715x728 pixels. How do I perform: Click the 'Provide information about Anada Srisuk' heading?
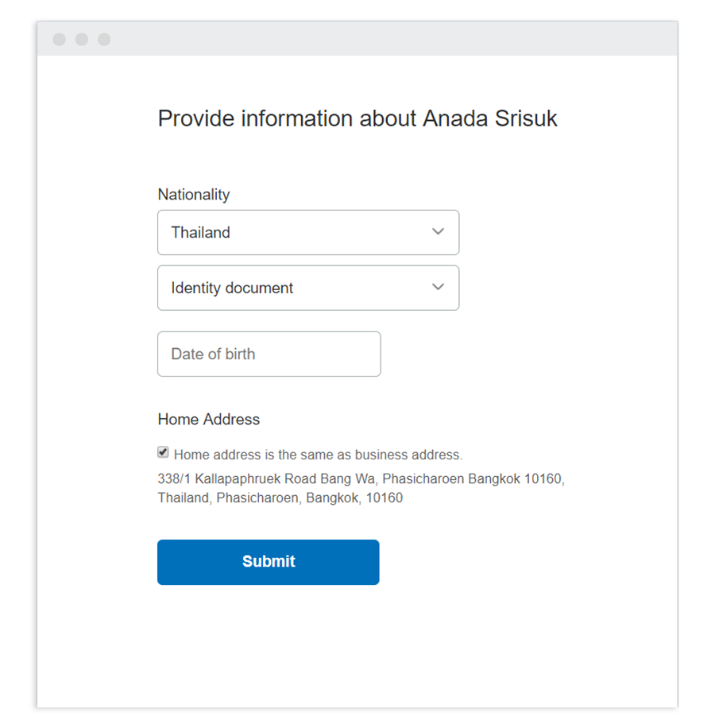[357, 118]
